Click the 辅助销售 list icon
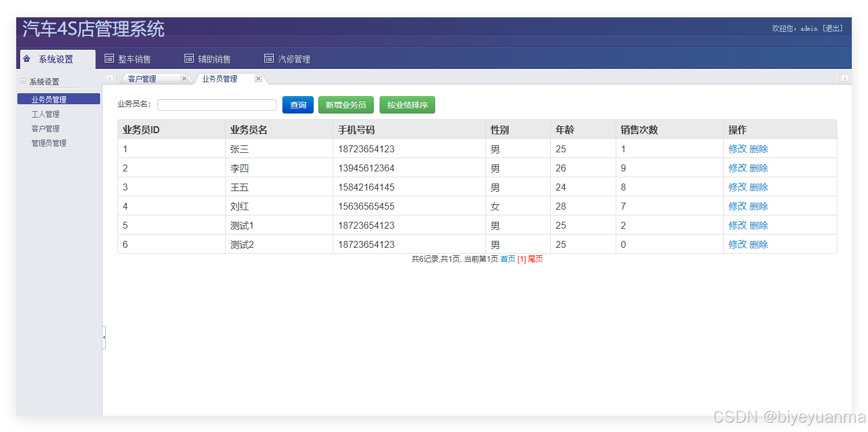The height and width of the screenshot is (432, 868). (189, 58)
